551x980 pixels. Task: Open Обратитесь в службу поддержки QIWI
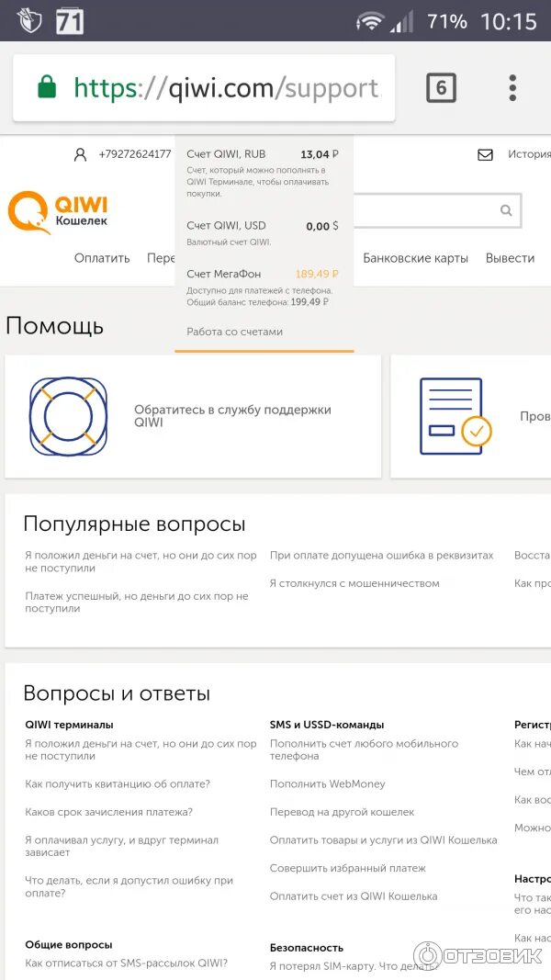232,416
